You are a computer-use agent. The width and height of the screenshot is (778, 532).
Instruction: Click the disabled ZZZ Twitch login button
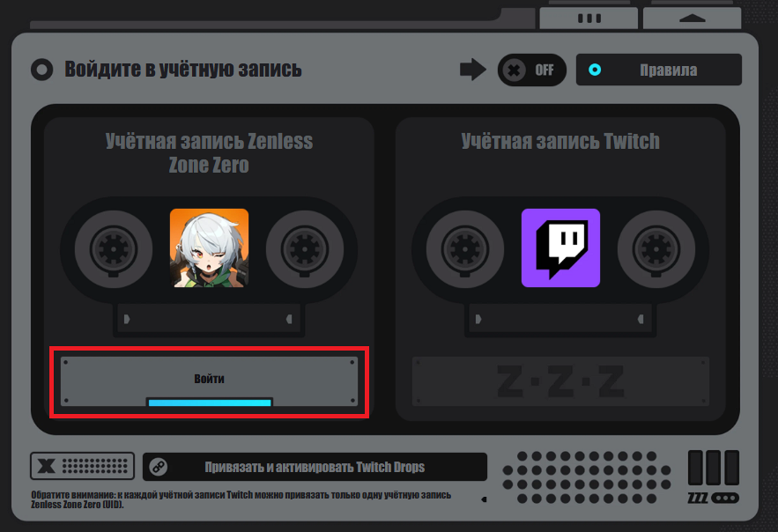(560, 381)
